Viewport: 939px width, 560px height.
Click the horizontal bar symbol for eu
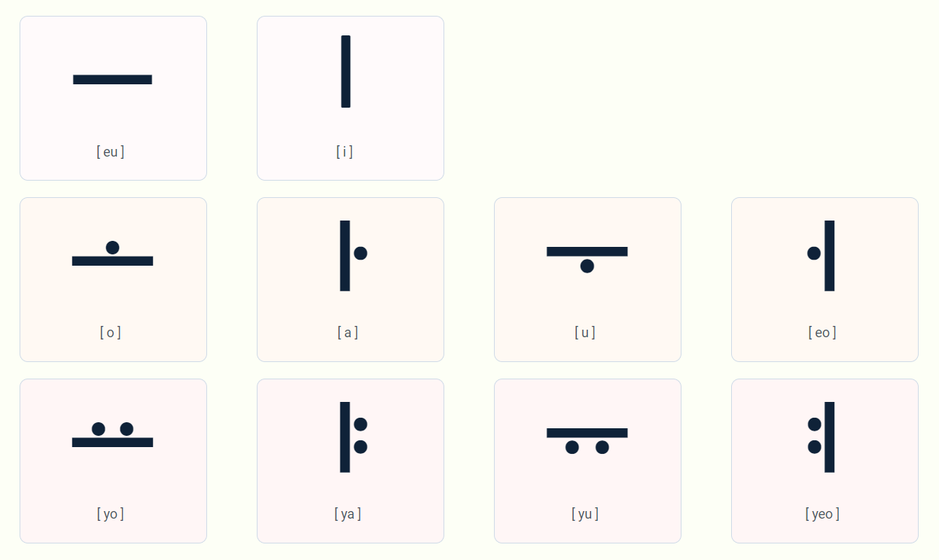112,79
